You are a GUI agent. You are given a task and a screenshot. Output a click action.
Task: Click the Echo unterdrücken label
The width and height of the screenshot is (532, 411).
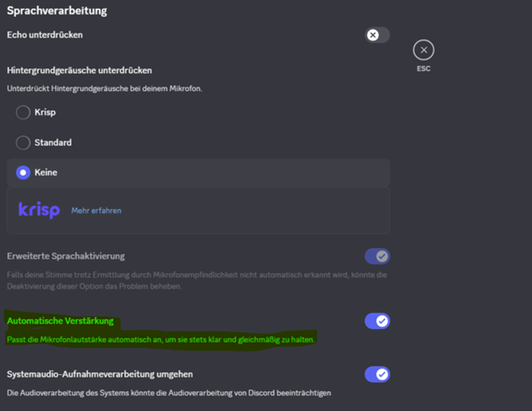coord(45,35)
